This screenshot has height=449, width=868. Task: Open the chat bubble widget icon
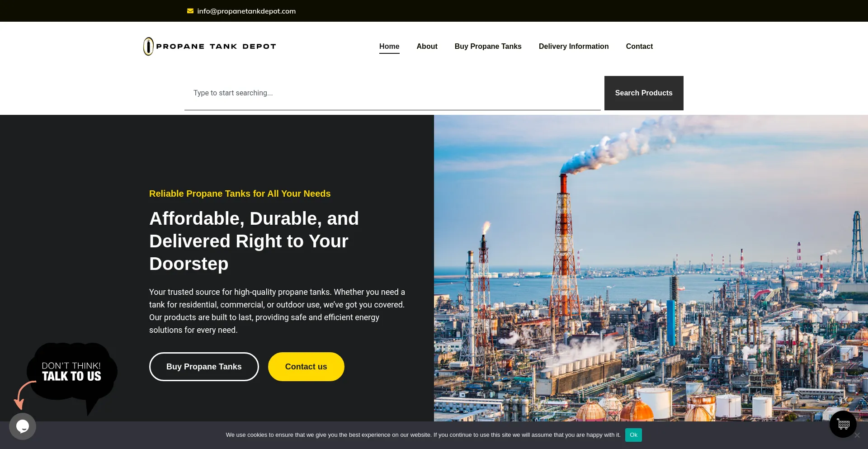coord(23,426)
